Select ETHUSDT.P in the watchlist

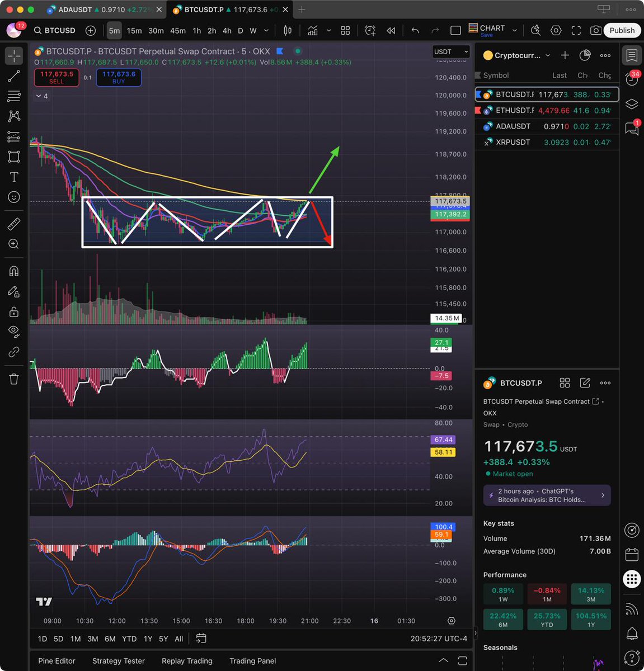tap(547, 111)
